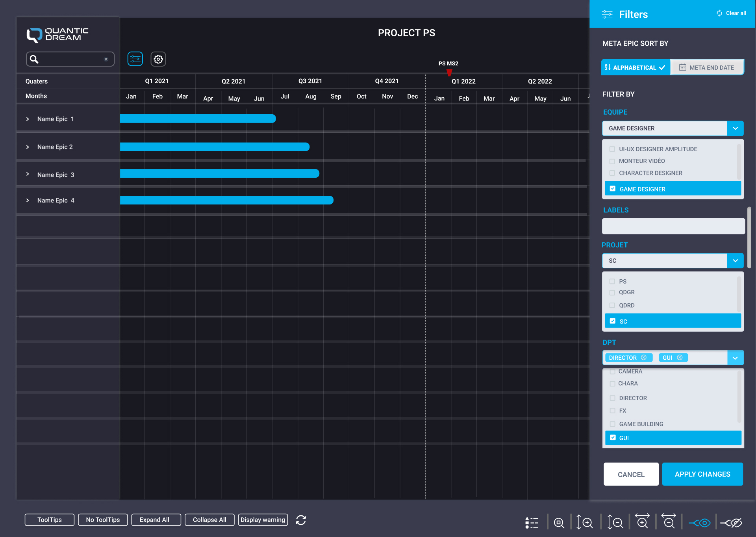
Task: Expand Name Epic 1 row
Action: click(x=27, y=119)
